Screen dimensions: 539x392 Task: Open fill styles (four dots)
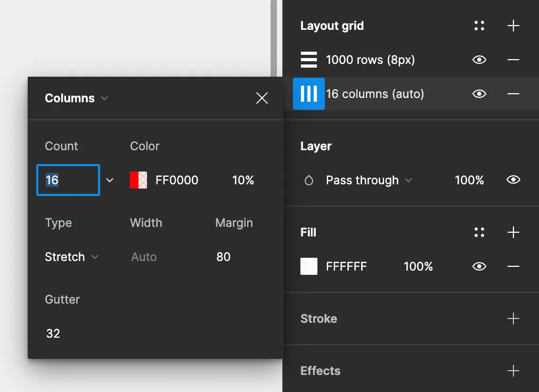point(479,232)
